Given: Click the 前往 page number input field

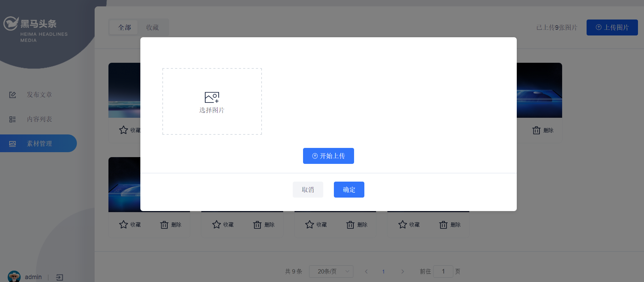Looking at the screenshot, I should click(x=443, y=271).
